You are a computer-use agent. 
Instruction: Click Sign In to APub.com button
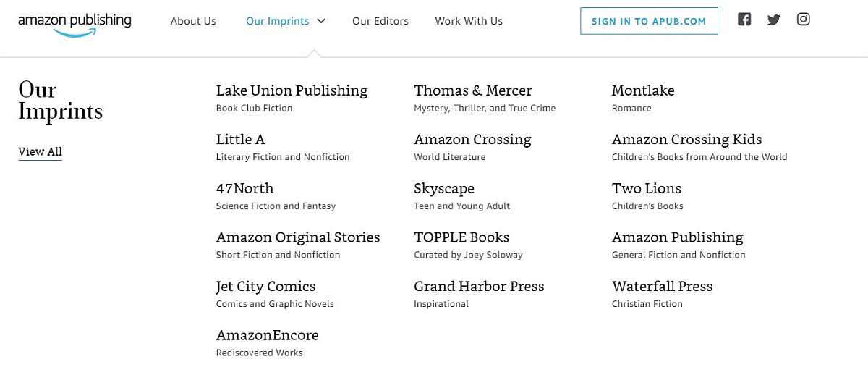[x=649, y=21]
